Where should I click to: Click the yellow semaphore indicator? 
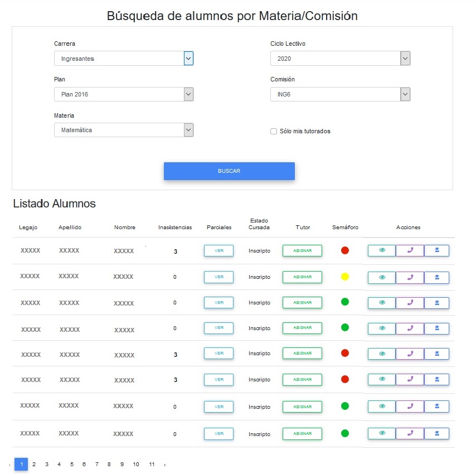pyautogui.click(x=344, y=277)
